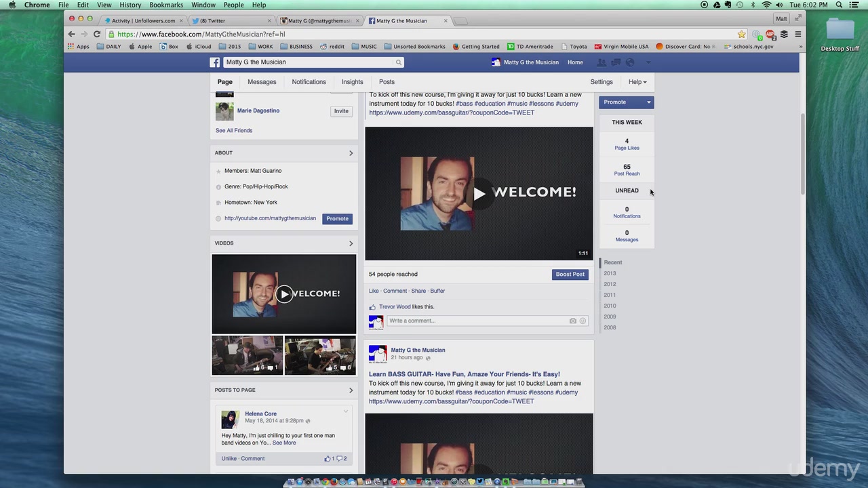
Task: Open the Posts tab
Action: pyautogui.click(x=387, y=82)
